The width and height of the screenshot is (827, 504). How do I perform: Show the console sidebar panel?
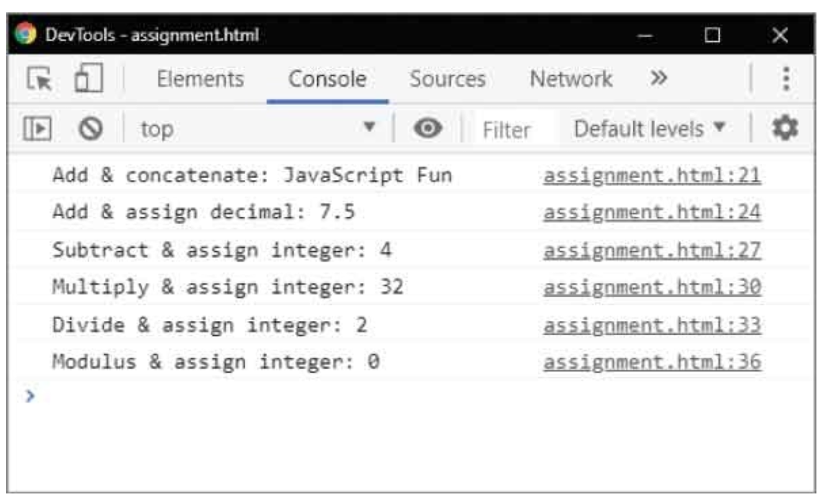tap(37, 129)
